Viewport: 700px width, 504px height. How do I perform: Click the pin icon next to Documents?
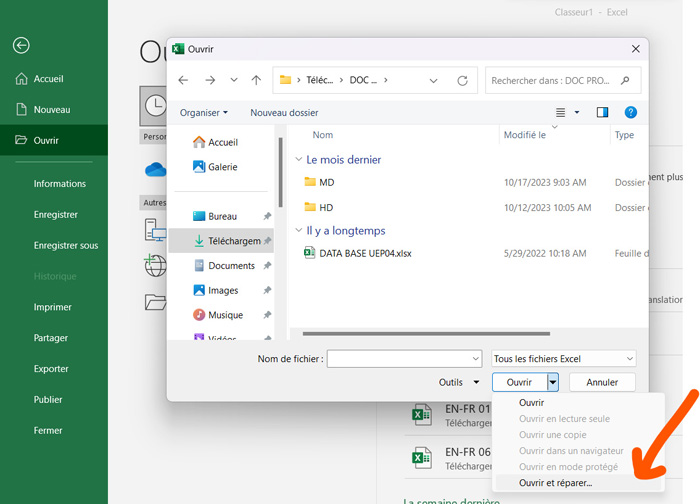click(267, 266)
